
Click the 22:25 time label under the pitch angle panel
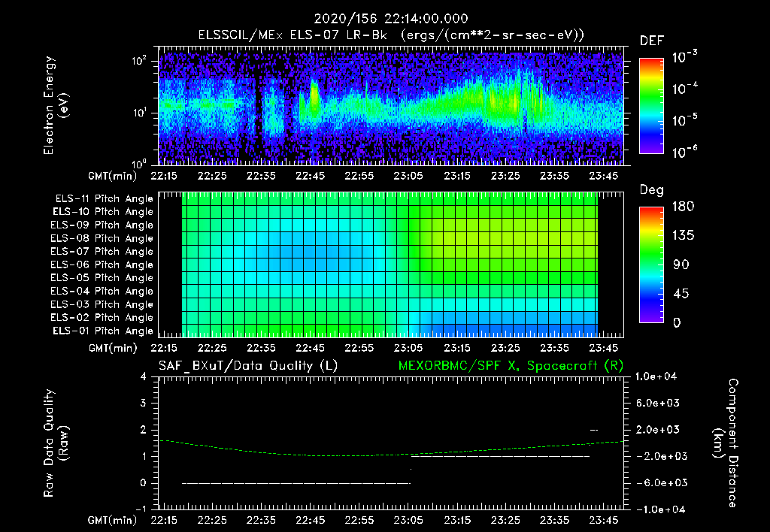coord(212,349)
